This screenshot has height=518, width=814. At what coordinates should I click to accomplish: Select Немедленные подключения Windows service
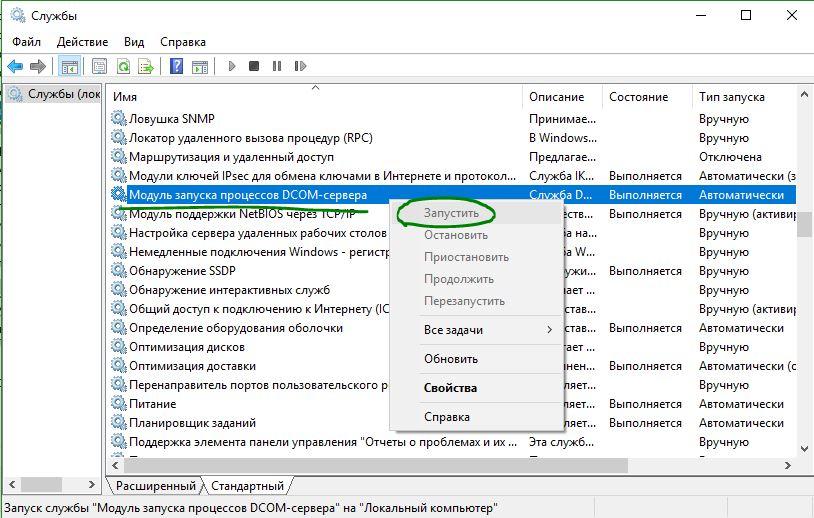[x=259, y=252]
